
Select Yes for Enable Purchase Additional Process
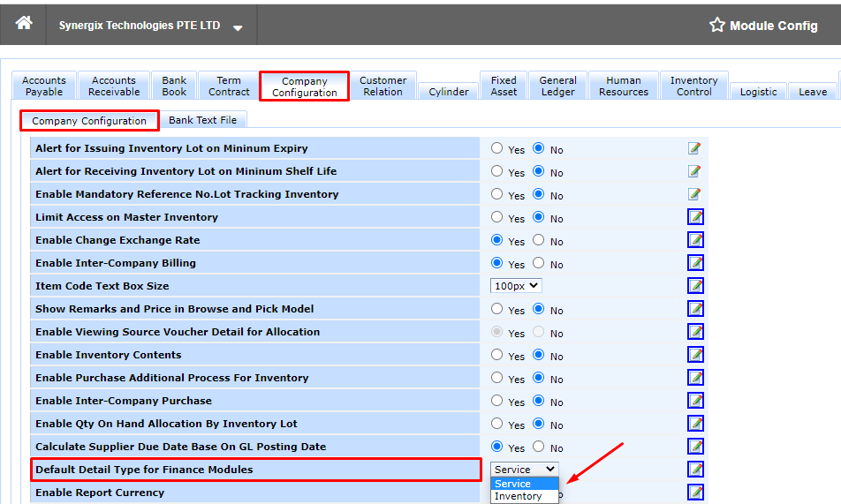(496, 378)
